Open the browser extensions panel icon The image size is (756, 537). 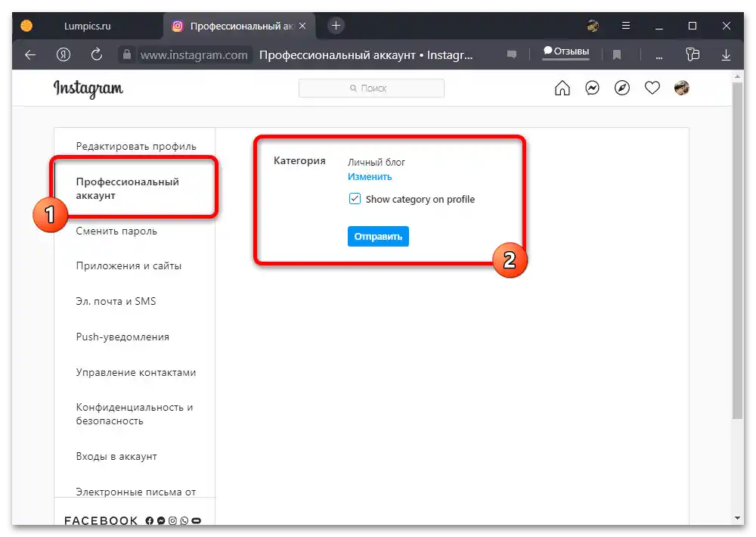692,54
